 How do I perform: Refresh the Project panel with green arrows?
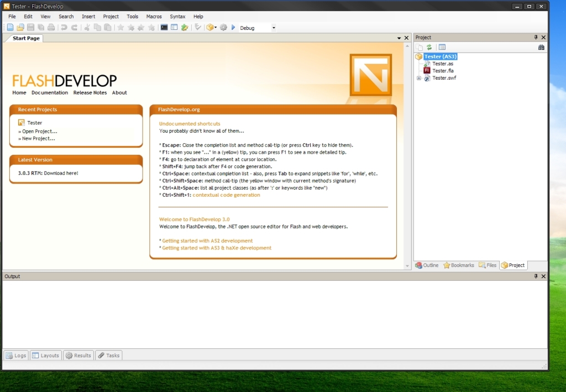[x=429, y=48]
